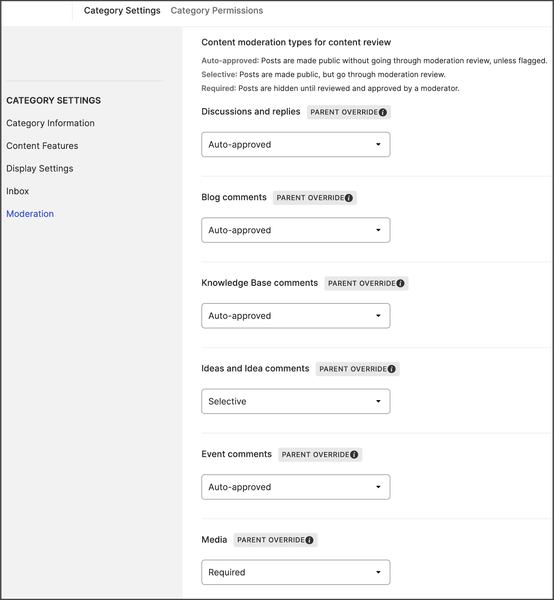
Task: Click info icon beside Event comments override
Action: 354,455
